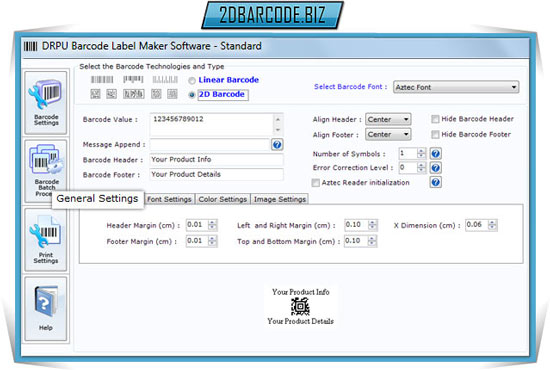Viewport: 550px width, 370px height.
Task: Open the Align Footer dropdown
Action: click(388, 134)
